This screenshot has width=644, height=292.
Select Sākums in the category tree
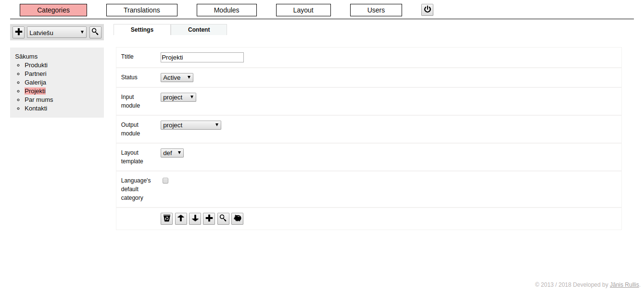pos(26,56)
